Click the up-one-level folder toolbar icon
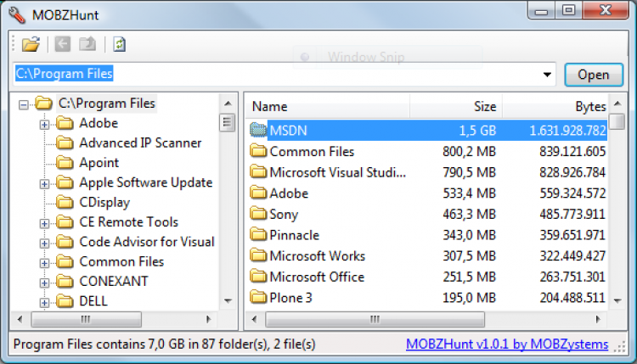The width and height of the screenshot is (637, 364). (x=87, y=45)
